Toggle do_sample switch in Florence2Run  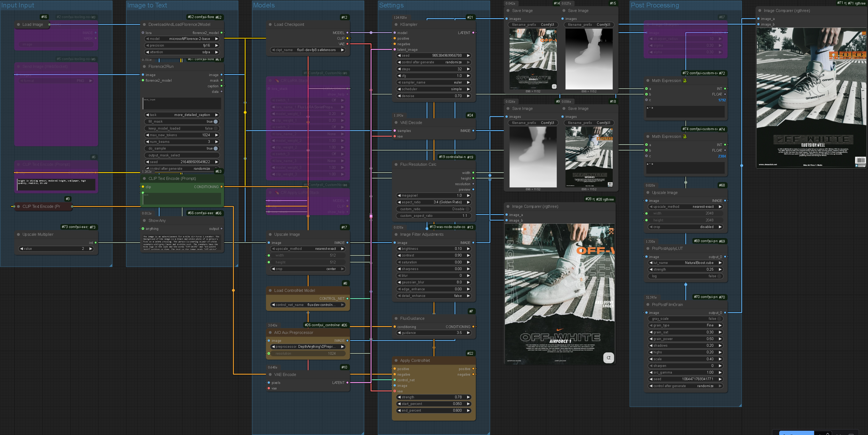[216, 148]
